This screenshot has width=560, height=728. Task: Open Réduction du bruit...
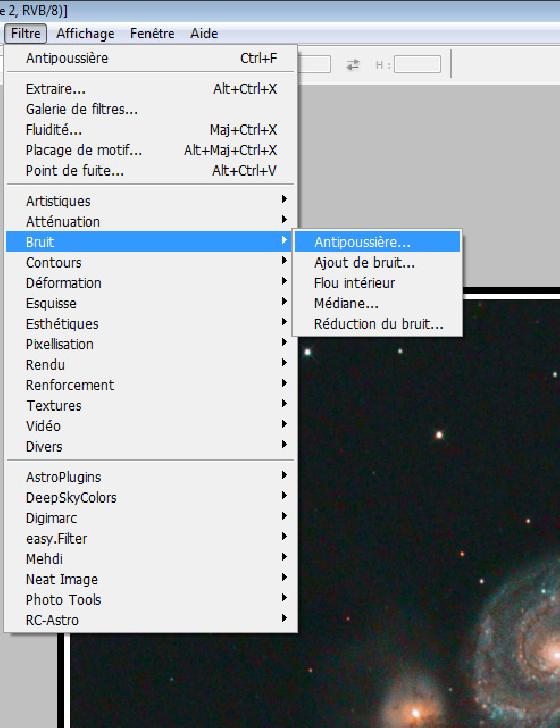pos(378,324)
